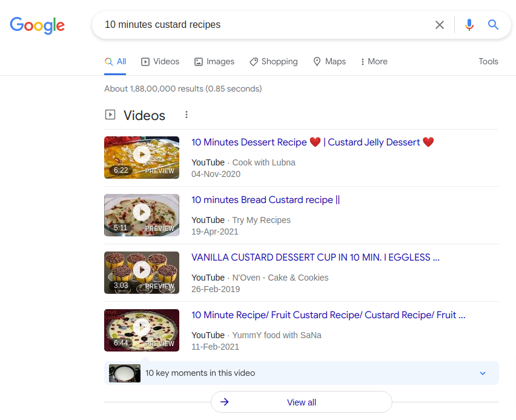The image size is (516, 420).
Task: Click channel name Cook with Lubna
Action: [x=264, y=163]
